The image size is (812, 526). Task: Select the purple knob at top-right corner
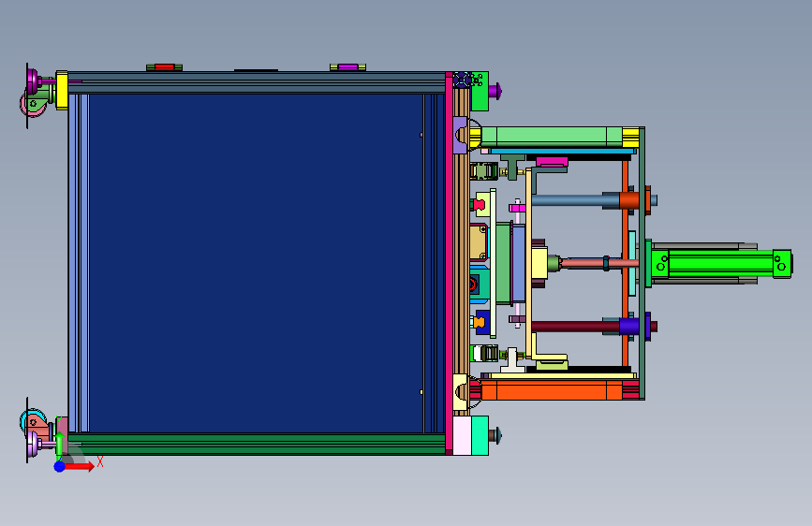pyautogui.click(x=495, y=92)
